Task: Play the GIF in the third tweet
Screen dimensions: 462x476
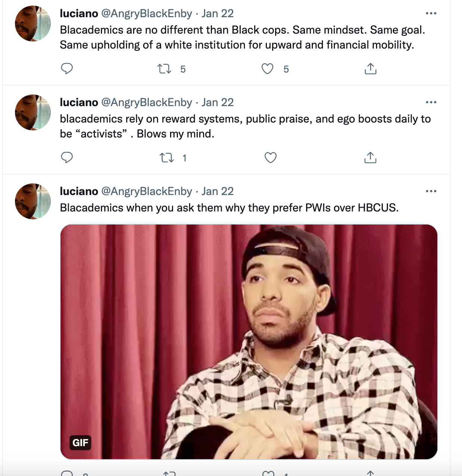Action: pos(249,342)
